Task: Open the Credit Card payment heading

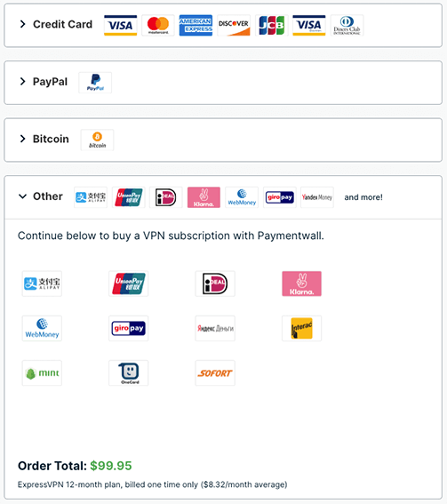Action: (x=63, y=24)
